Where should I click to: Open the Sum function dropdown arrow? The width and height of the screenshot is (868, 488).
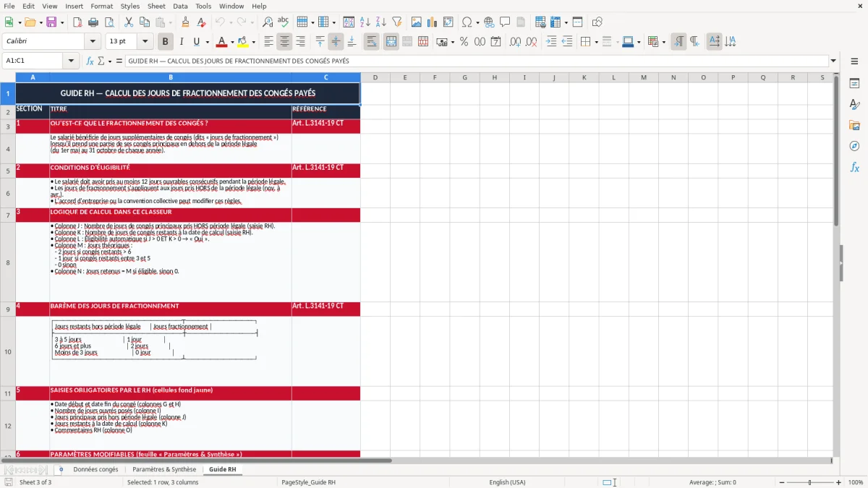tap(110, 61)
